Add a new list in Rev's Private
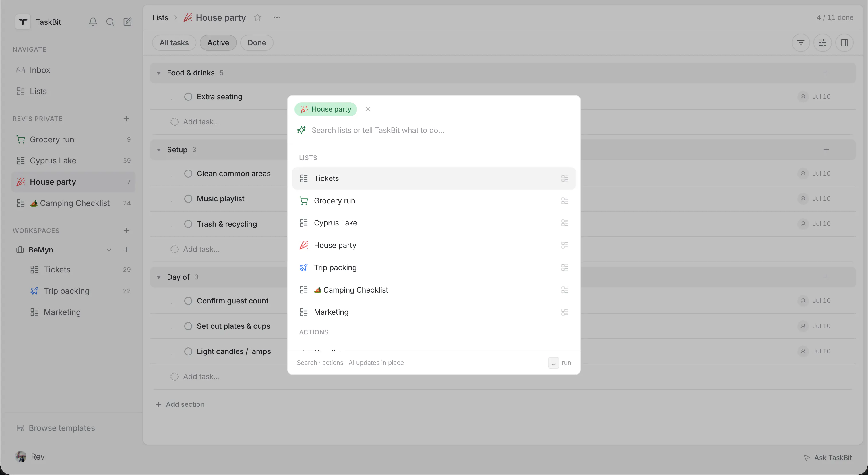The width and height of the screenshot is (868, 475). (x=126, y=119)
